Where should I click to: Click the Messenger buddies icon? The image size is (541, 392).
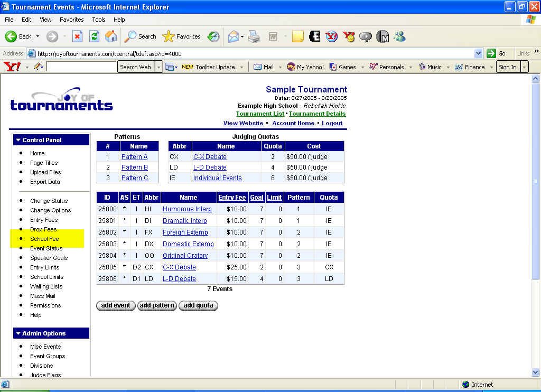click(x=399, y=36)
